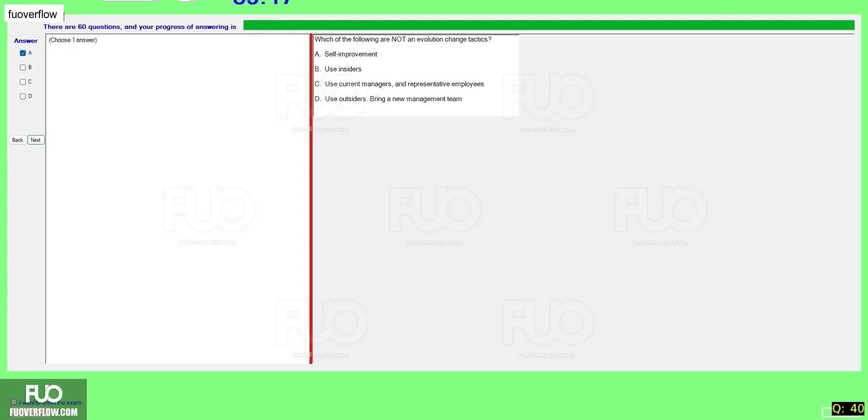The width and height of the screenshot is (868, 420).
Task: Click option text 'B. Use insiders'
Action: 338,69
